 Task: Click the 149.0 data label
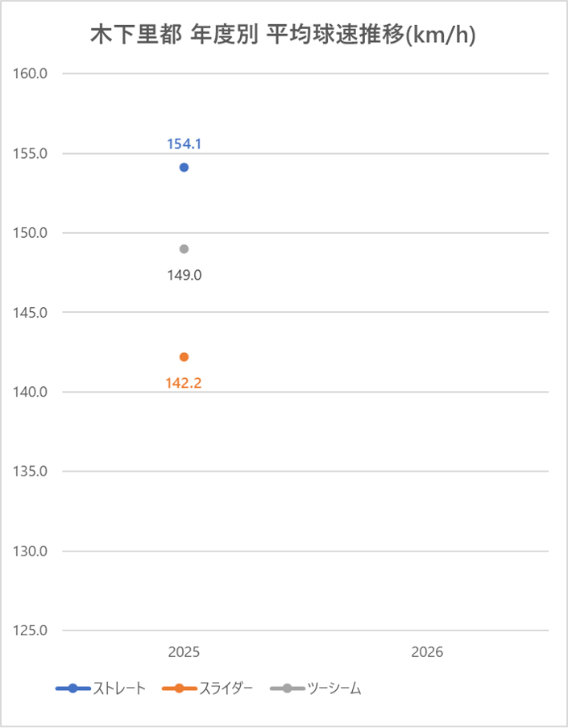coord(184,276)
